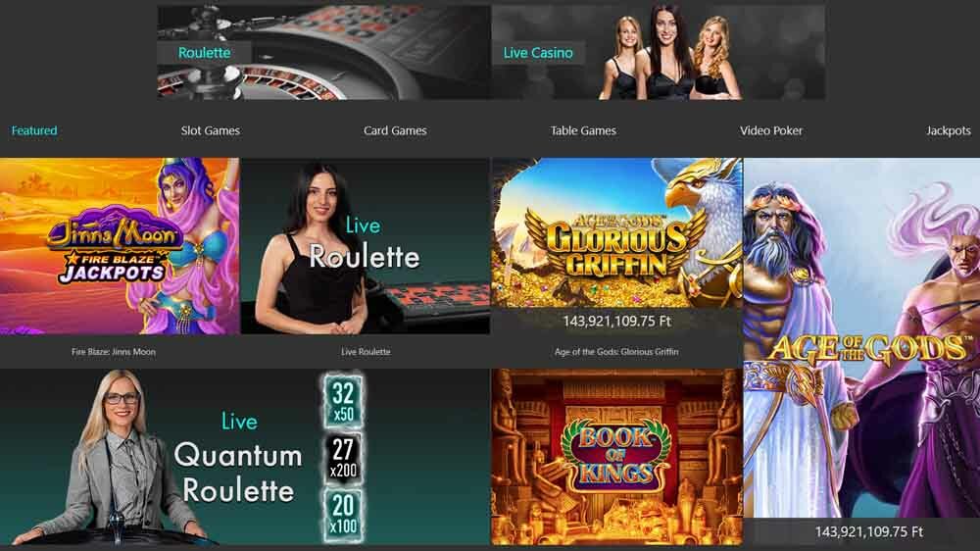Click 'Age of the Gods: Glorious Griffin' caption

tap(616, 352)
